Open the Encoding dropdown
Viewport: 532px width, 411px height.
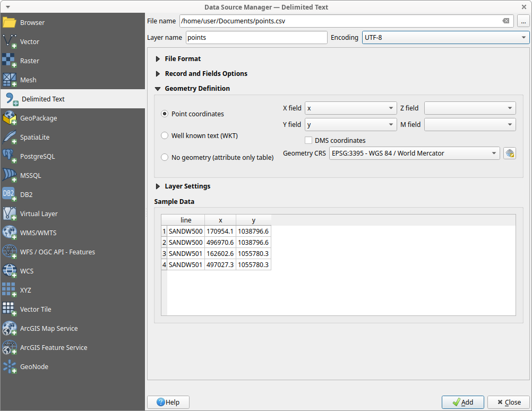click(x=444, y=37)
